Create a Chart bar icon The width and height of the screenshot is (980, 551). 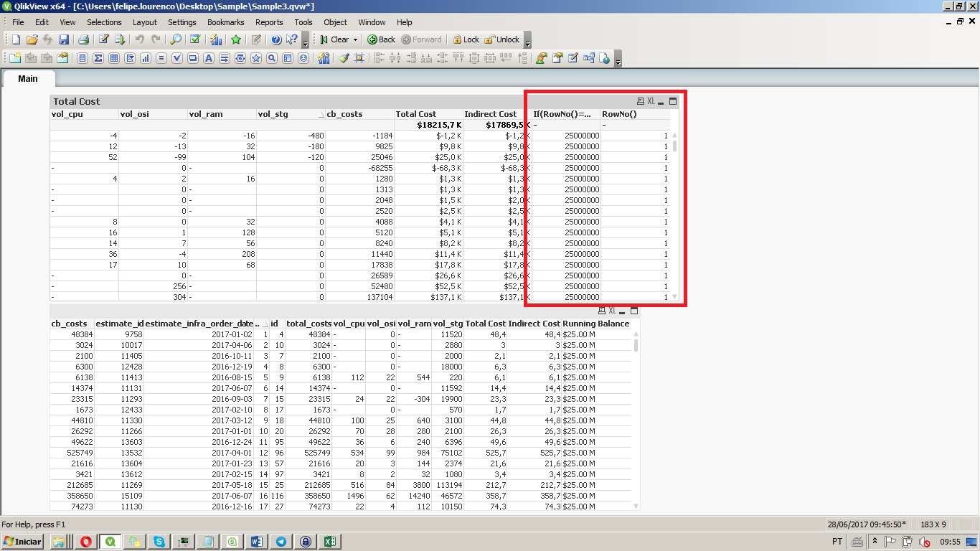click(146, 58)
